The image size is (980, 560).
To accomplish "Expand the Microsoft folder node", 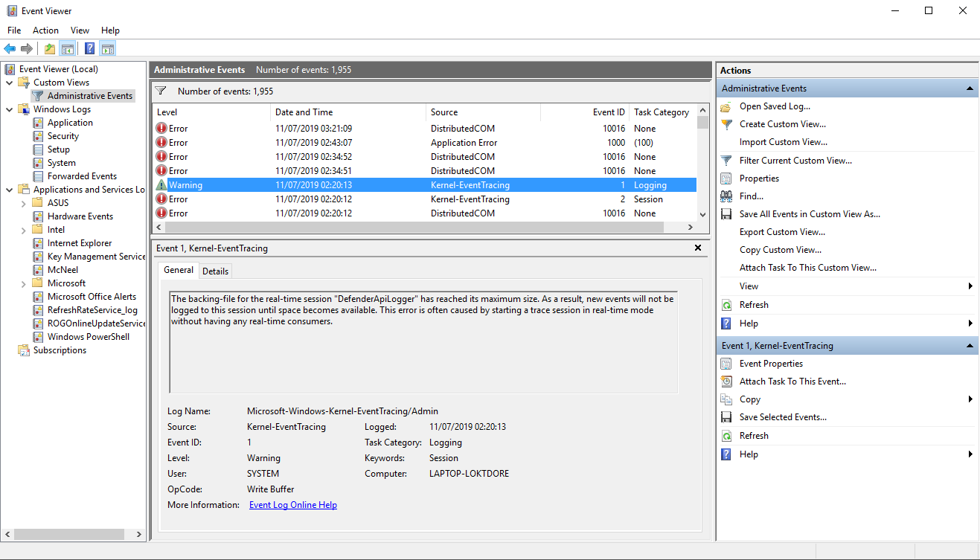I will [24, 283].
